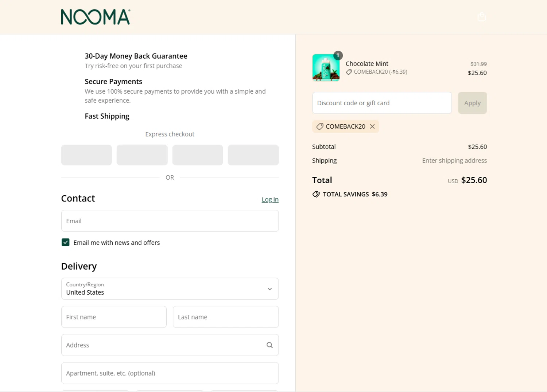Viewport: 547px width, 392px height.
Task: Click the quantity badge on the product image
Action: [338, 55]
